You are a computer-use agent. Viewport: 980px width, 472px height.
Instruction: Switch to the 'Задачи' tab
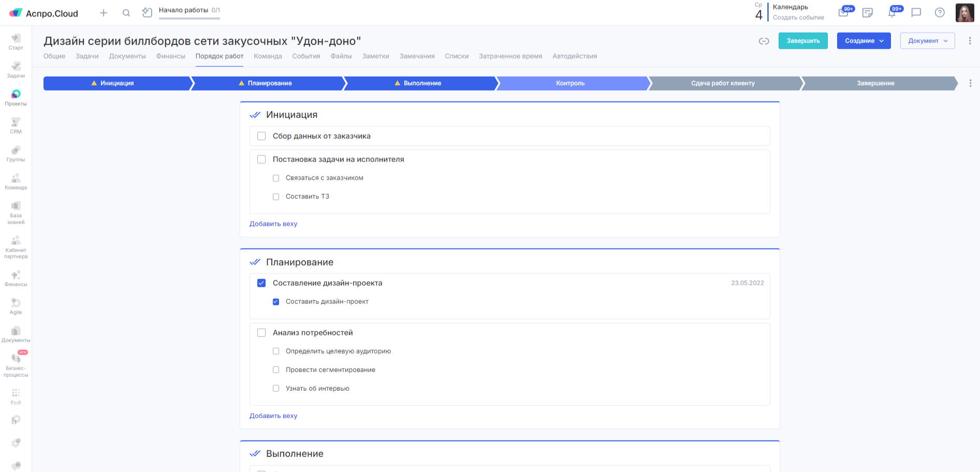pyautogui.click(x=87, y=56)
